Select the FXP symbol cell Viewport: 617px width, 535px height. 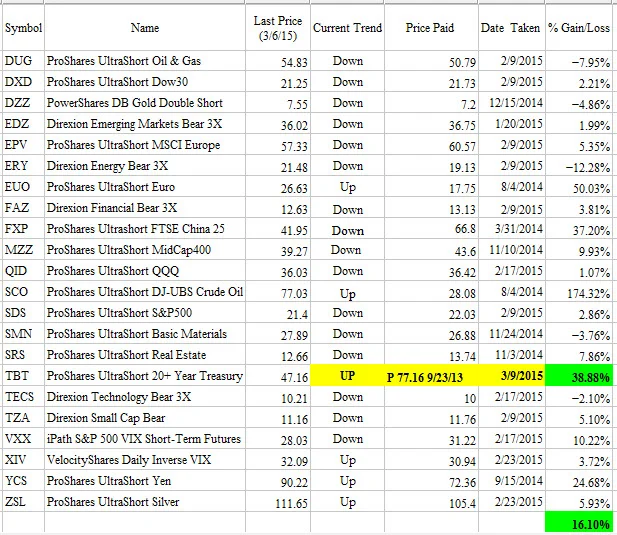coord(23,229)
